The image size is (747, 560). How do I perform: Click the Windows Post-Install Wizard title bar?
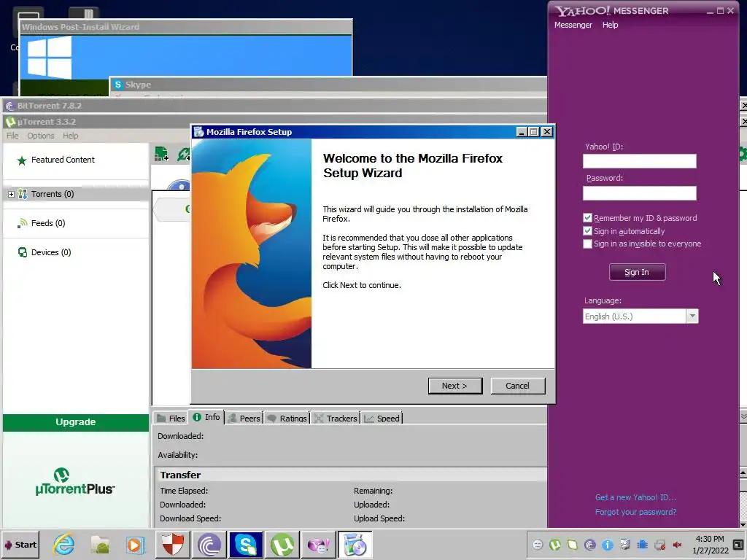coord(186,27)
